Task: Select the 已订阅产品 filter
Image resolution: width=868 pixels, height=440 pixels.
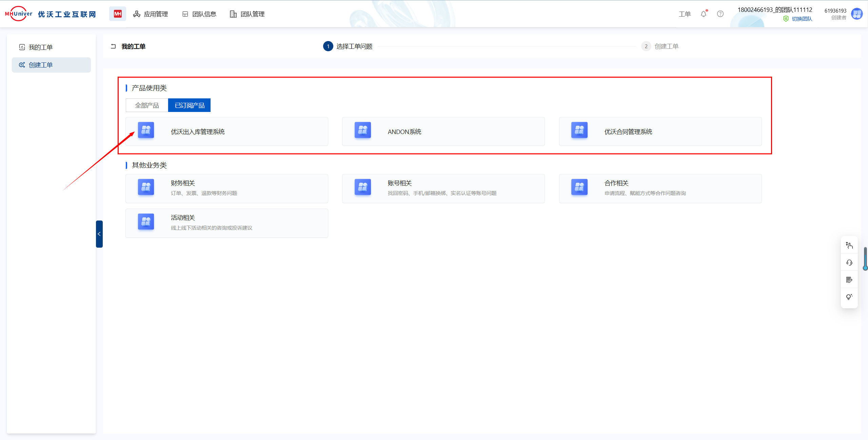Action: (x=189, y=106)
